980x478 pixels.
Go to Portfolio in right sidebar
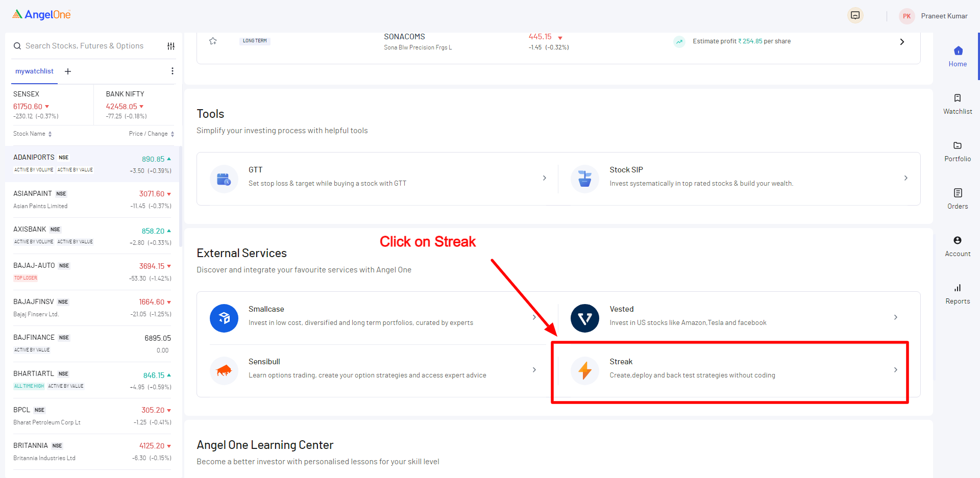pyautogui.click(x=958, y=152)
